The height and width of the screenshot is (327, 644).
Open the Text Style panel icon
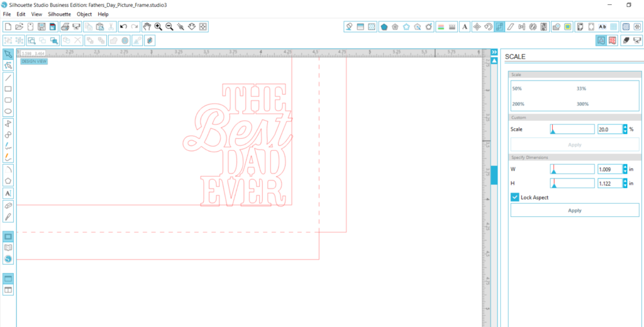[x=464, y=27]
